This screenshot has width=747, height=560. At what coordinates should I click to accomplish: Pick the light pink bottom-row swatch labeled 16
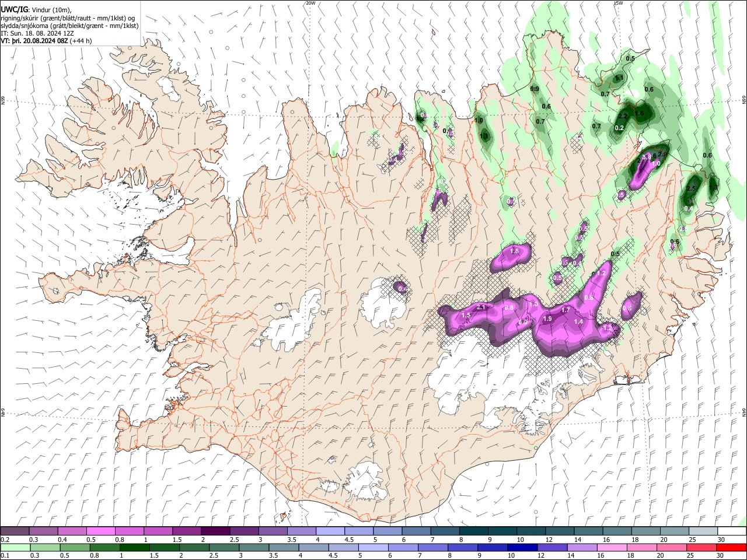coord(612,548)
